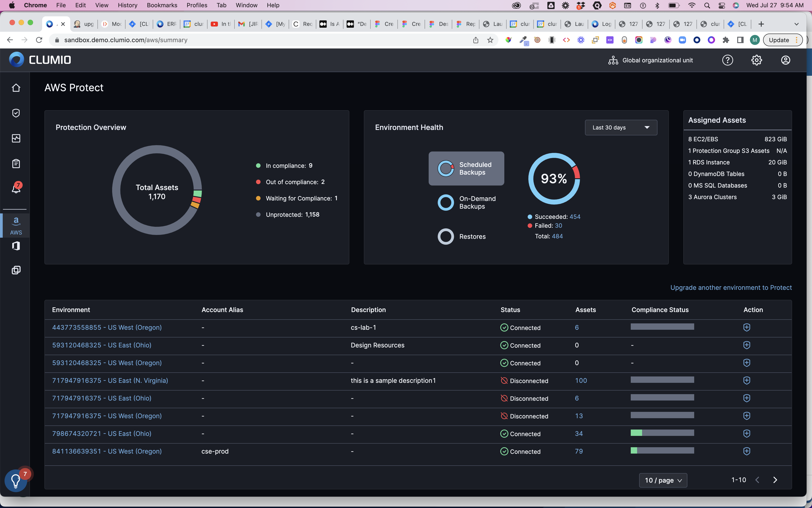
Task: Click compliance bar for cse-prod row
Action: click(662, 451)
